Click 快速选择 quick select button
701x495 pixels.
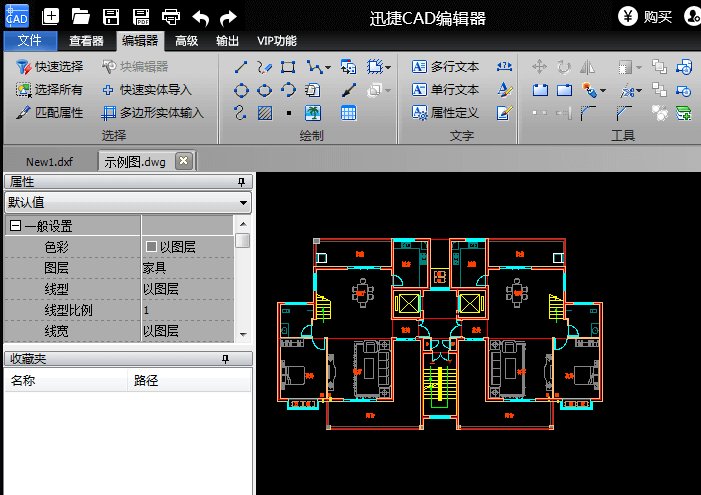coord(50,67)
